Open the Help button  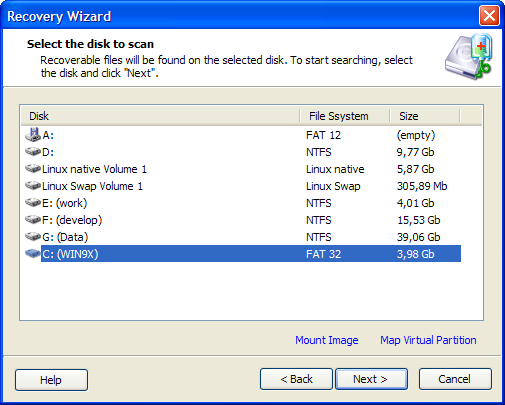pos(51,380)
